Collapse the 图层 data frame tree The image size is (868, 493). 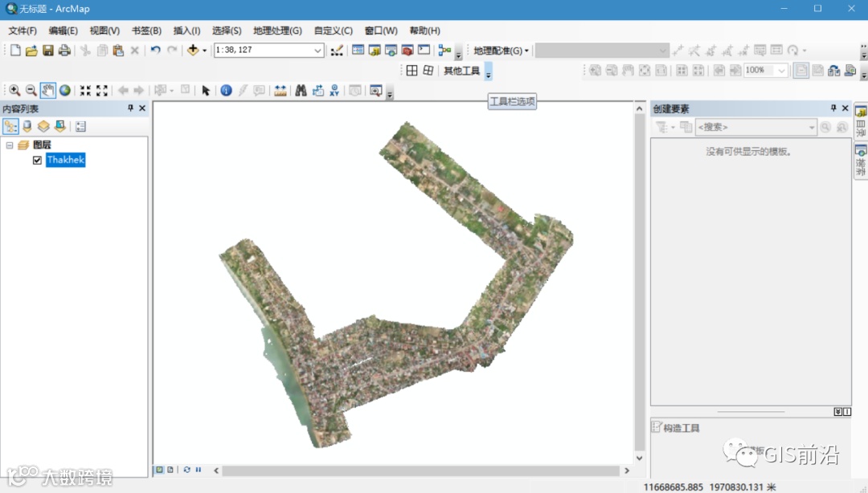point(10,145)
